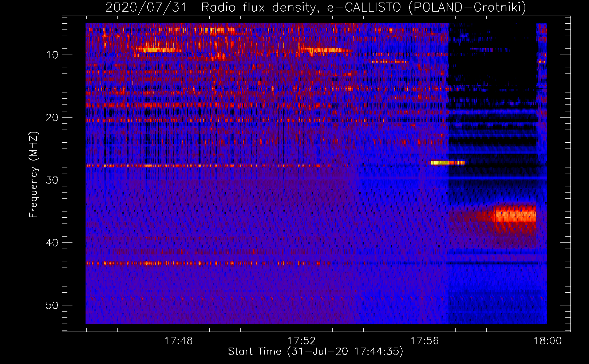Click the "Frequency (MHZ)" axis label

(x=33, y=174)
